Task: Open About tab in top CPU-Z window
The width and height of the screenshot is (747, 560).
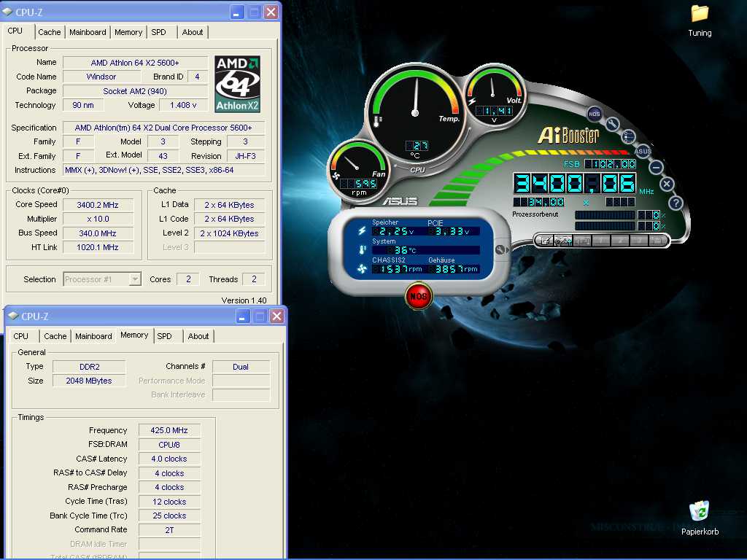Action: coord(193,32)
